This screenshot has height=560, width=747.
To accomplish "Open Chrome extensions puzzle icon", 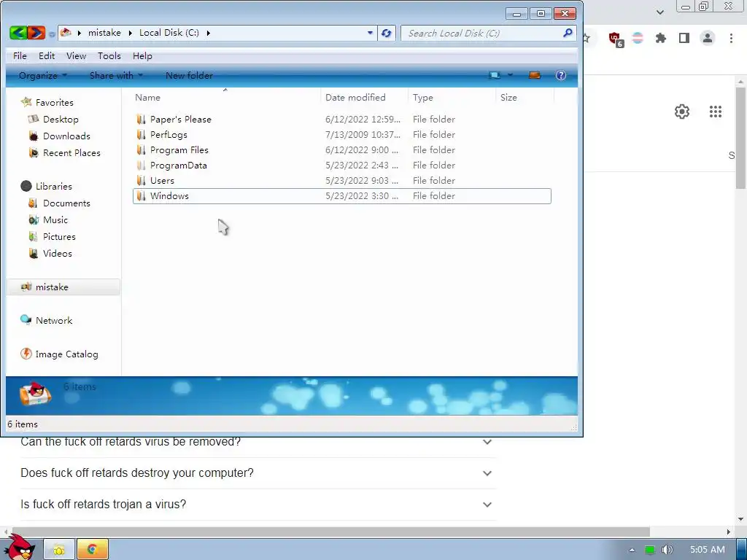I will (660, 38).
